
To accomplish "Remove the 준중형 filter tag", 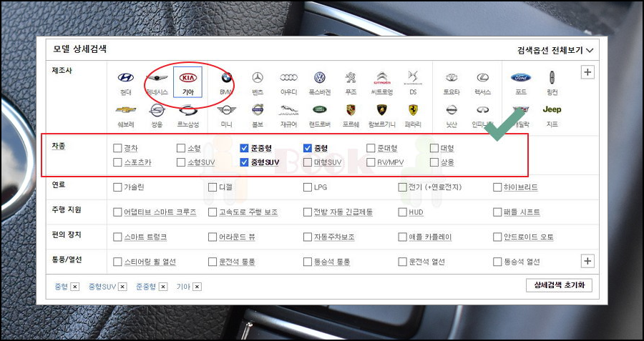I will click(163, 287).
